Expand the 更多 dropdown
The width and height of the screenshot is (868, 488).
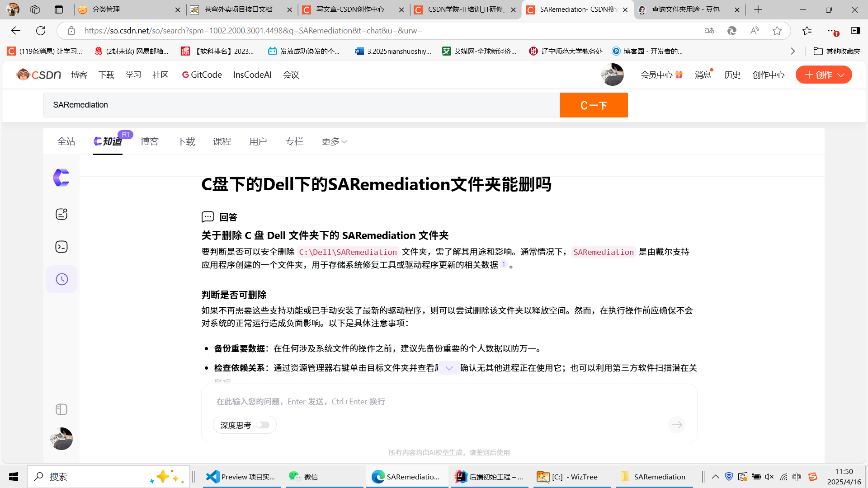click(x=335, y=142)
